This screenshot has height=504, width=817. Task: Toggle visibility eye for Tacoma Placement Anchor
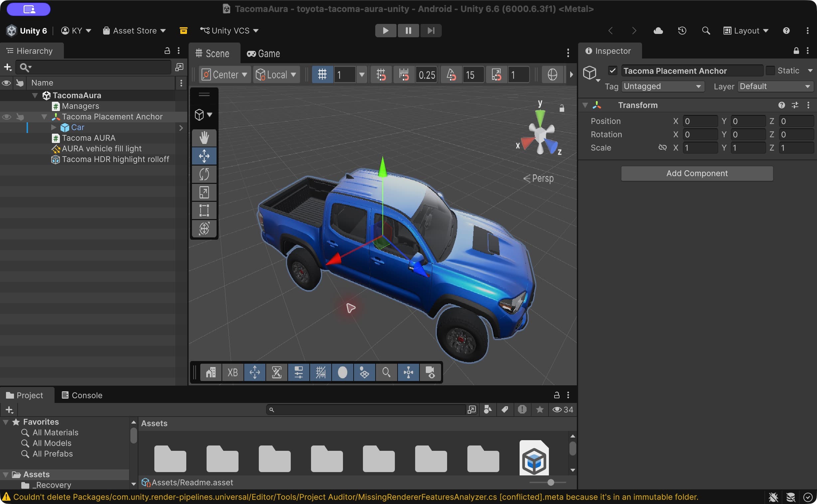click(x=7, y=117)
